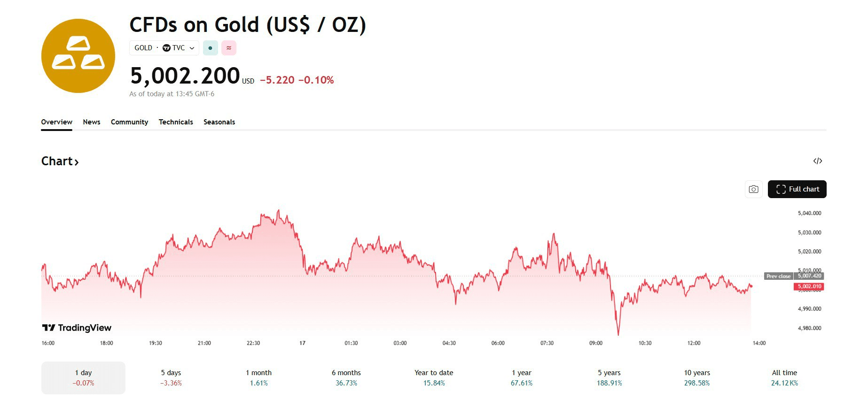
Task: Select the 5 days range
Action: point(171,377)
